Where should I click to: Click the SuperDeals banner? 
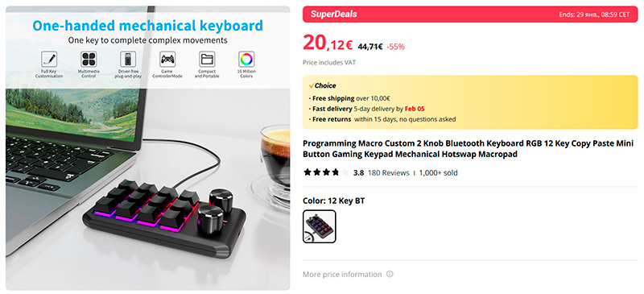470,14
